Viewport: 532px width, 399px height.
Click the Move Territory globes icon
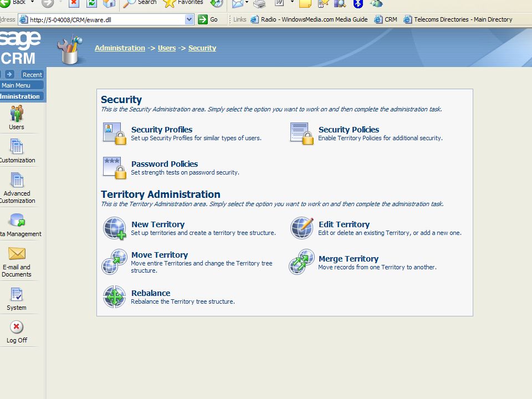[114, 262]
